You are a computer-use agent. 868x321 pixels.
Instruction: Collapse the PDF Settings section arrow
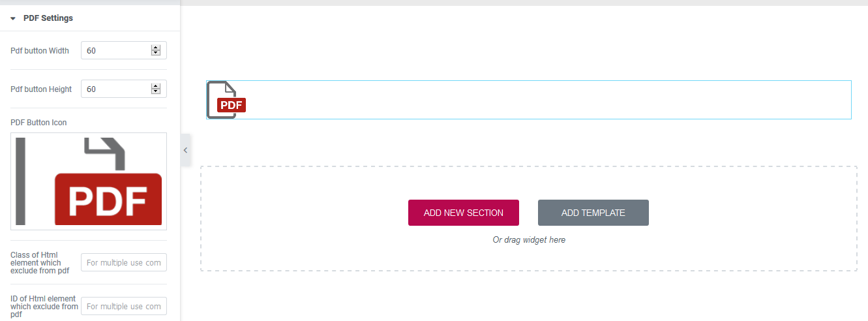coord(13,18)
